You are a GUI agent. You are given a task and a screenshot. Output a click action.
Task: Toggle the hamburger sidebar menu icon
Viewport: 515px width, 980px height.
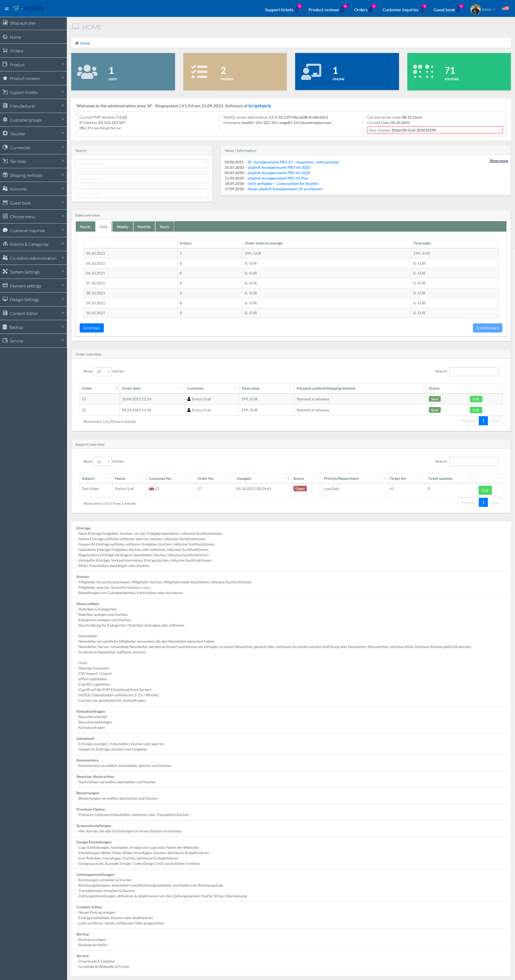[6, 9]
